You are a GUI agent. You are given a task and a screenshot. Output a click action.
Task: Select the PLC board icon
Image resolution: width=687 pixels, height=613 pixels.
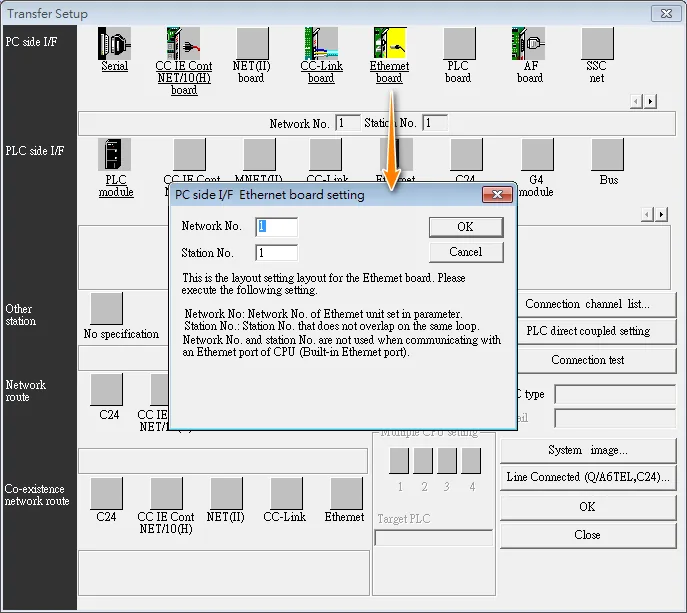click(x=459, y=43)
